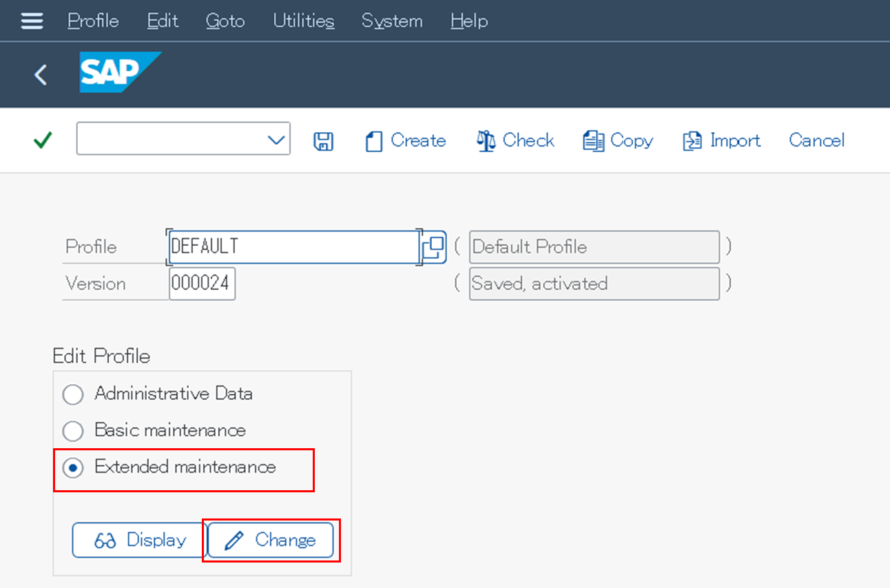Screen dimensions: 890x588
Task: Click Cancel in the toolbar
Action: [816, 140]
